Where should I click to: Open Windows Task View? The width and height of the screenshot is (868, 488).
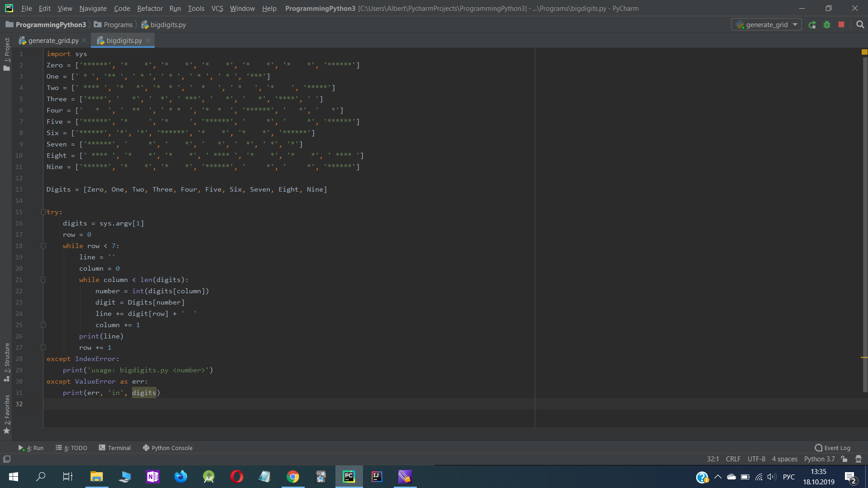68,477
